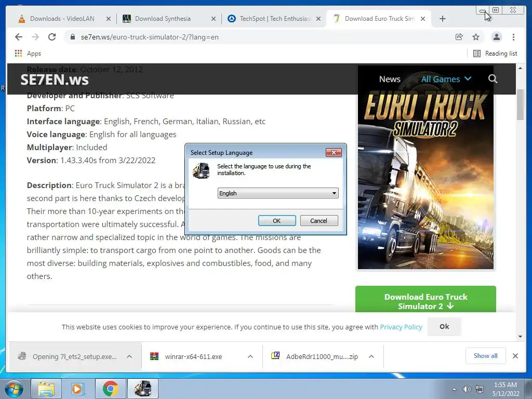The width and height of the screenshot is (532, 399).
Task: Click the vertical scrollbar thumb
Action: tap(520, 104)
